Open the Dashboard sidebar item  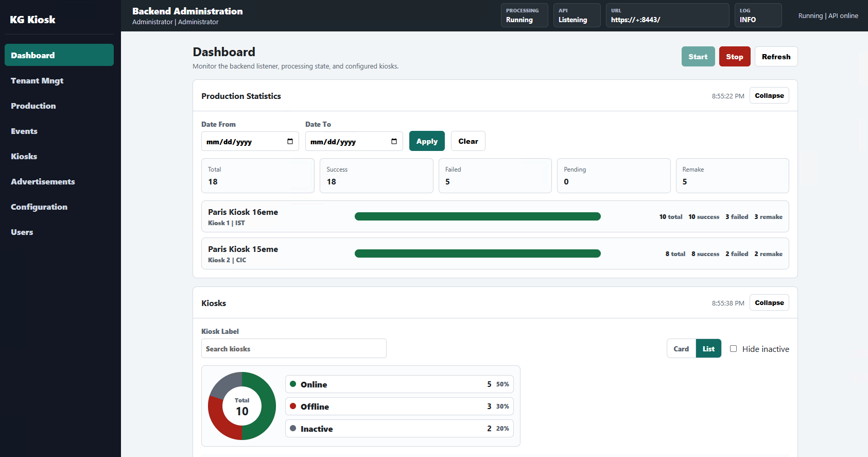coord(59,55)
